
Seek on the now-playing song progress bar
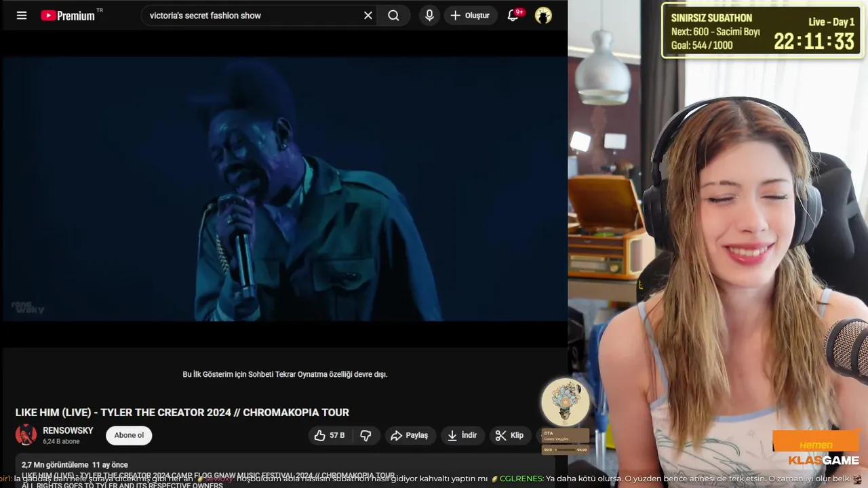(x=565, y=449)
